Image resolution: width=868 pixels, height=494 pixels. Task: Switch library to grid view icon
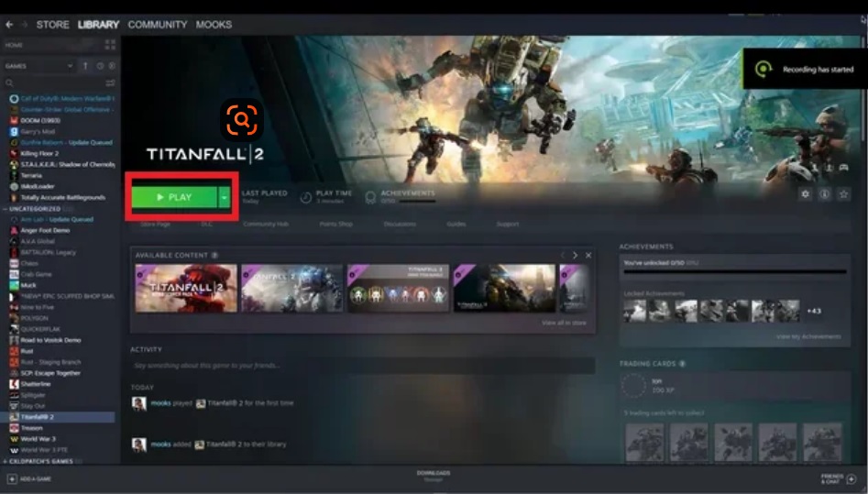(111, 45)
